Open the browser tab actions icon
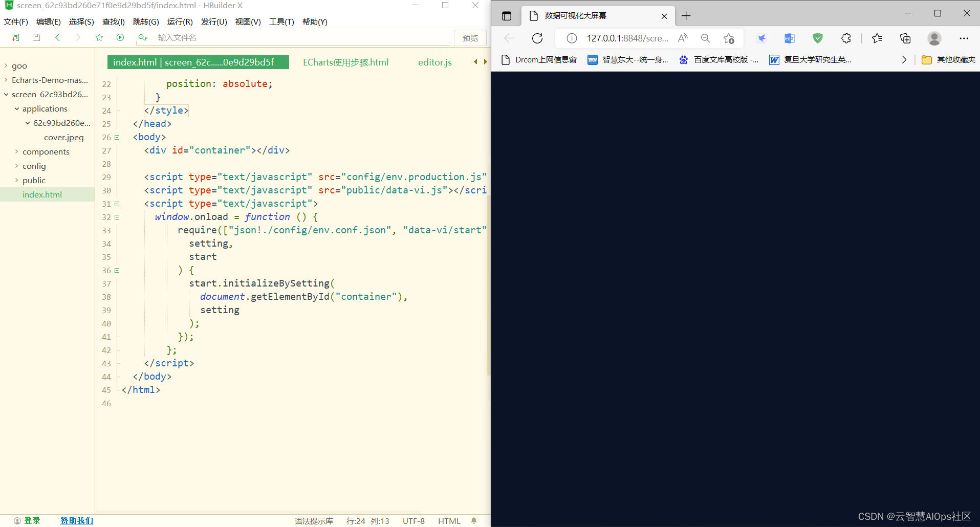 click(507, 16)
